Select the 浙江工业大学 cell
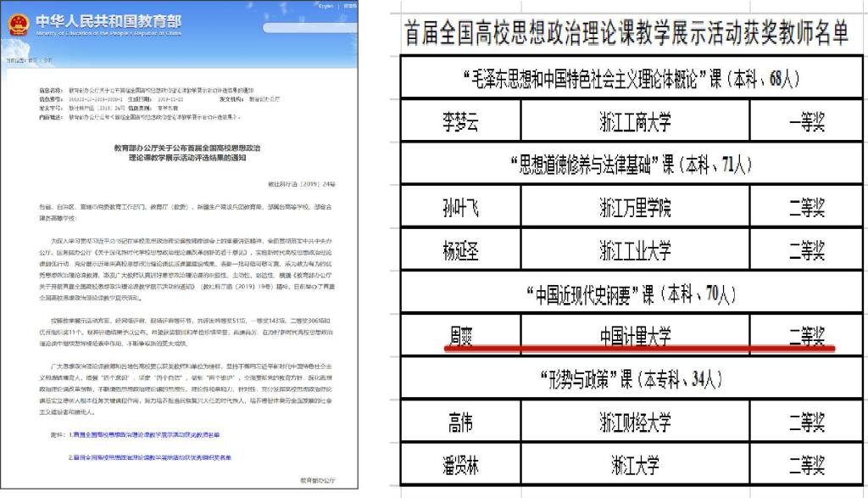This screenshot has width=868, height=498. coord(635,251)
